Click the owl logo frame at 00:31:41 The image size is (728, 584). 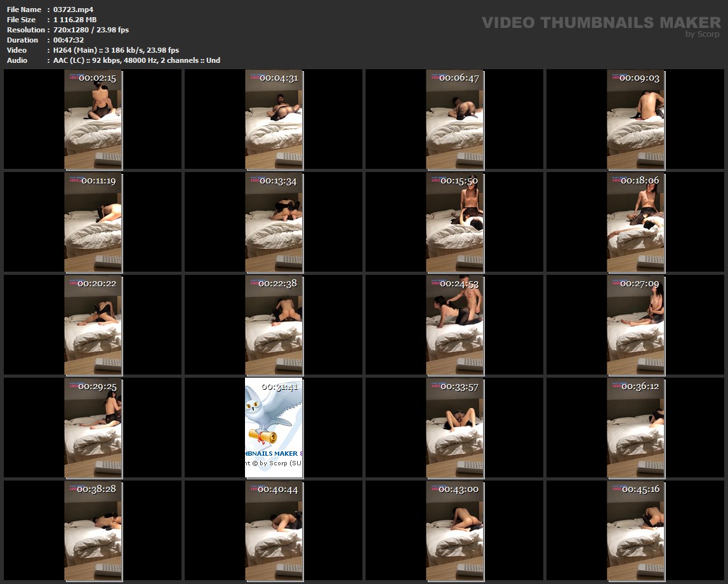(274, 428)
